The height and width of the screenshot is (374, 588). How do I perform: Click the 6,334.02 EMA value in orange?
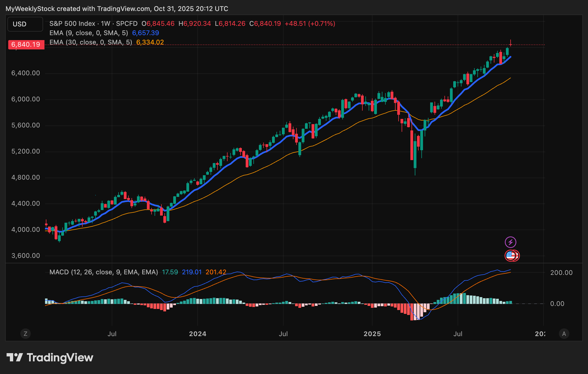150,42
